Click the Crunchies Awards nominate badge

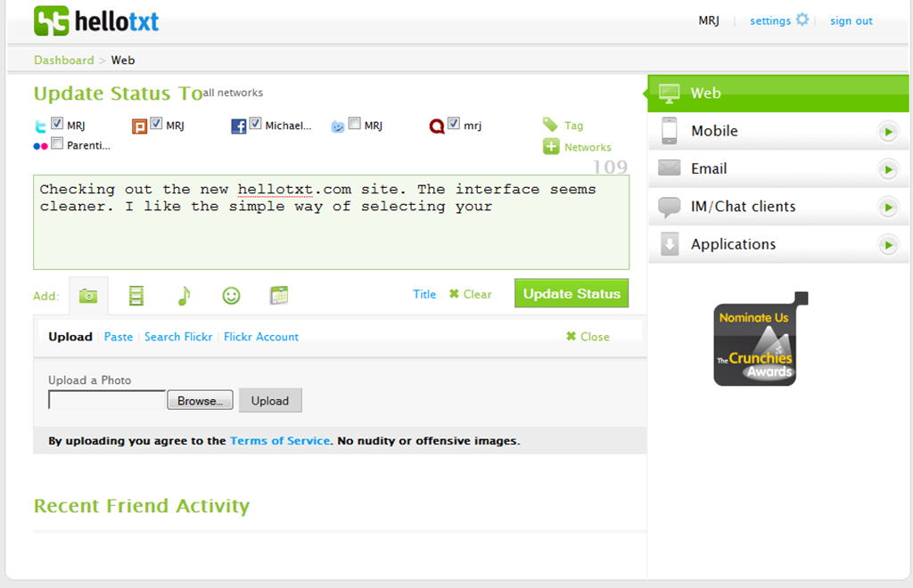[x=756, y=343]
